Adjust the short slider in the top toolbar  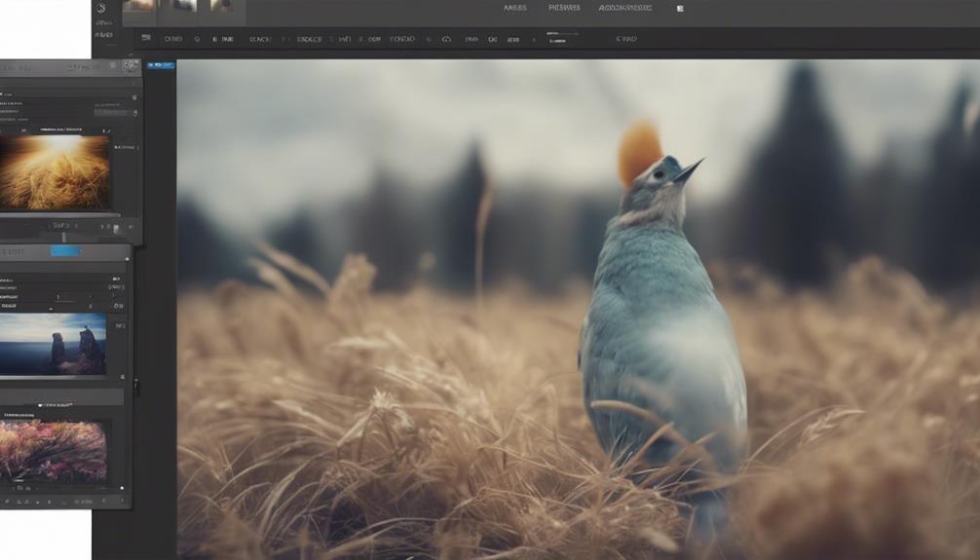pos(562,34)
